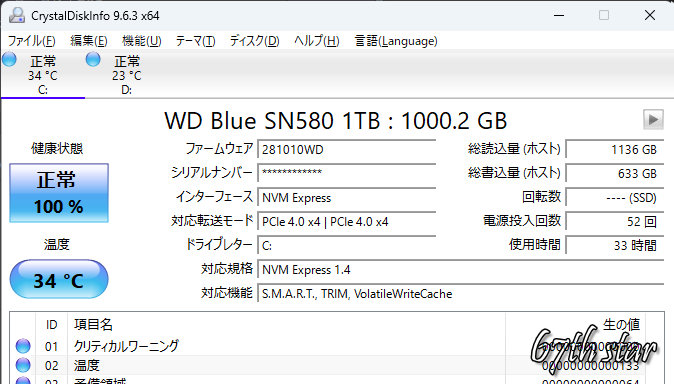The width and height of the screenshot is (674, 384).
Task: Open the テーマ(T) menu
Action: 195,41
